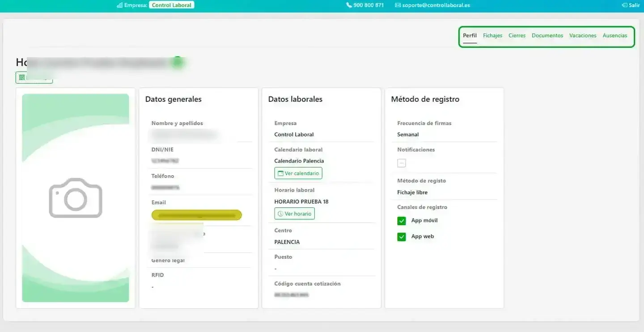Select the Datos generales heading

(174, 99)
